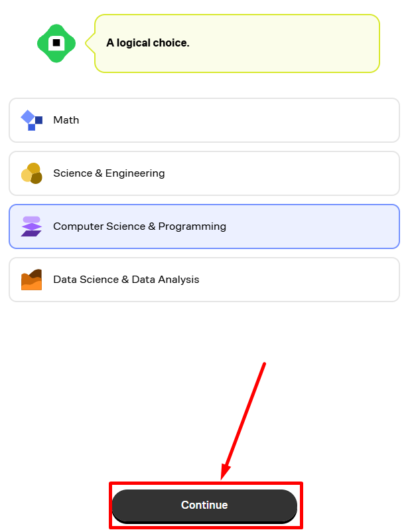
Task: Click the blue shapes Math icon
Action: pos(31,120)
